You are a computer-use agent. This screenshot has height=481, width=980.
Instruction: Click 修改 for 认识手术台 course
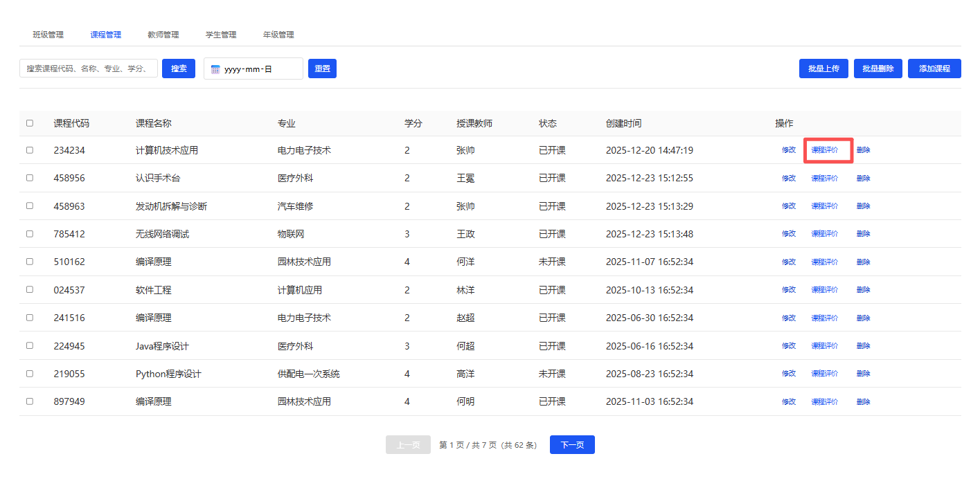789,178
